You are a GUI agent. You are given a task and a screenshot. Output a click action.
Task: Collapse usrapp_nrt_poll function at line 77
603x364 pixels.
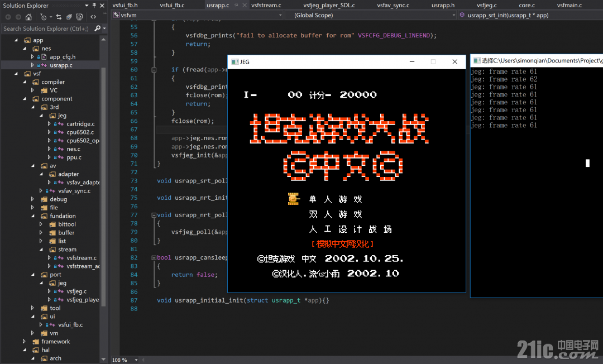[x=154, y=215]
